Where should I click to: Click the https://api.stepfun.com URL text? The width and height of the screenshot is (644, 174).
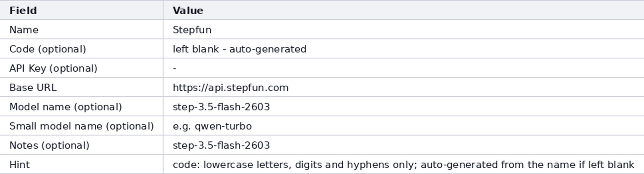231,88
